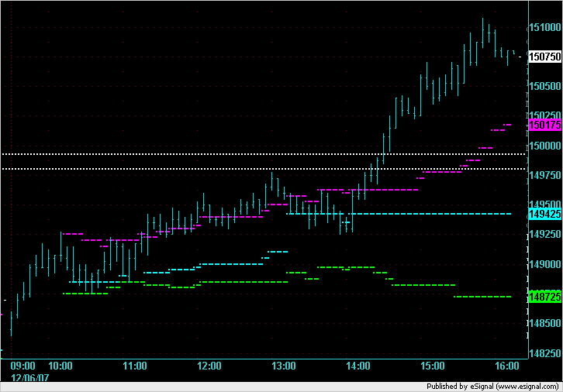Click the 16:00 time axis label
This screenshot has height=392, width=563.
(x=507, y=366)
